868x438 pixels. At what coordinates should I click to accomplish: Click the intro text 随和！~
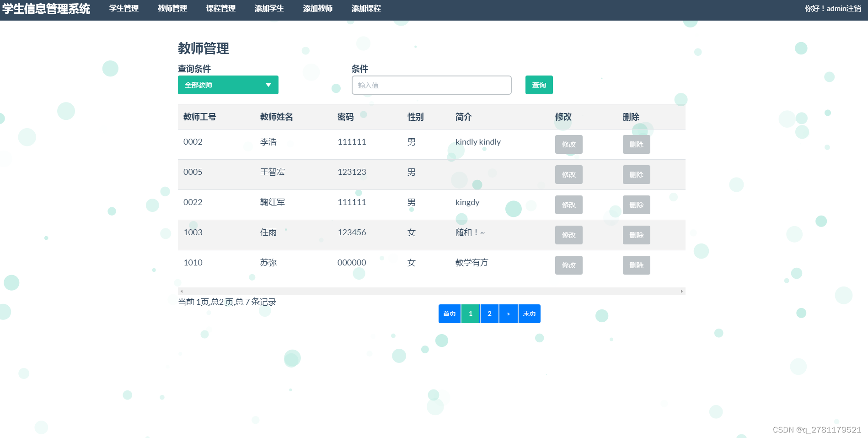pos(470,233)
